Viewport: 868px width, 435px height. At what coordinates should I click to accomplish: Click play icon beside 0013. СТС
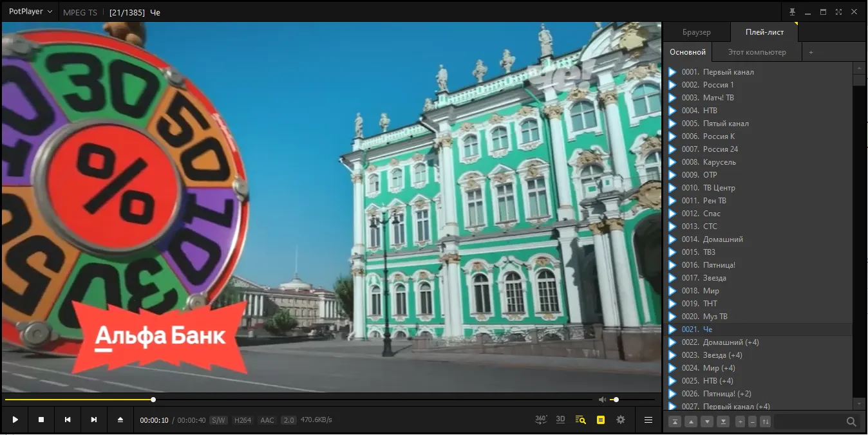672,227
